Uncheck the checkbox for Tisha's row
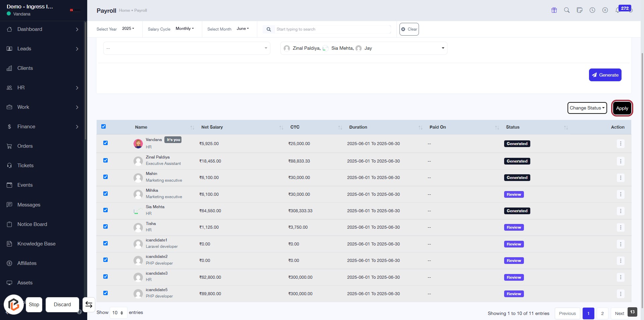The height and width of the screenshot is (320, 644). tap(105, 227)
